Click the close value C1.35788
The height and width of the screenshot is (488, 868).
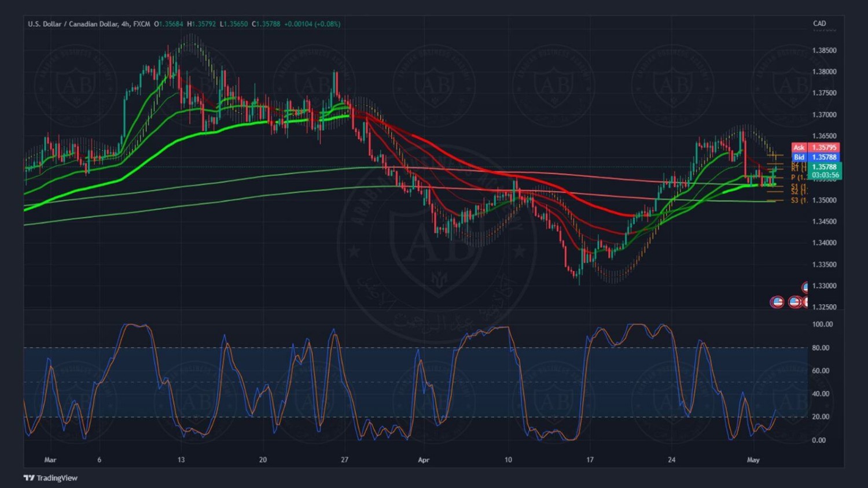(x=266, y=24)
